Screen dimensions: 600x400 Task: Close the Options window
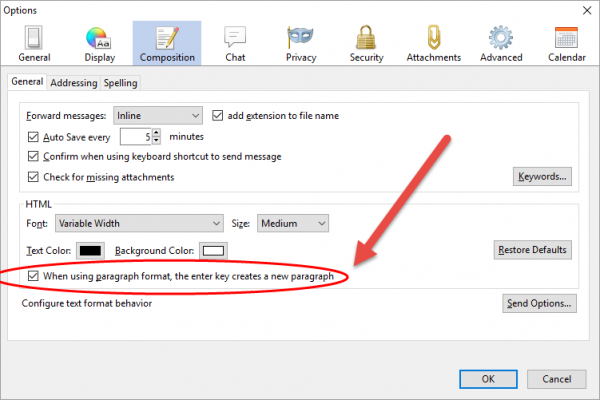tap(587, 10)
